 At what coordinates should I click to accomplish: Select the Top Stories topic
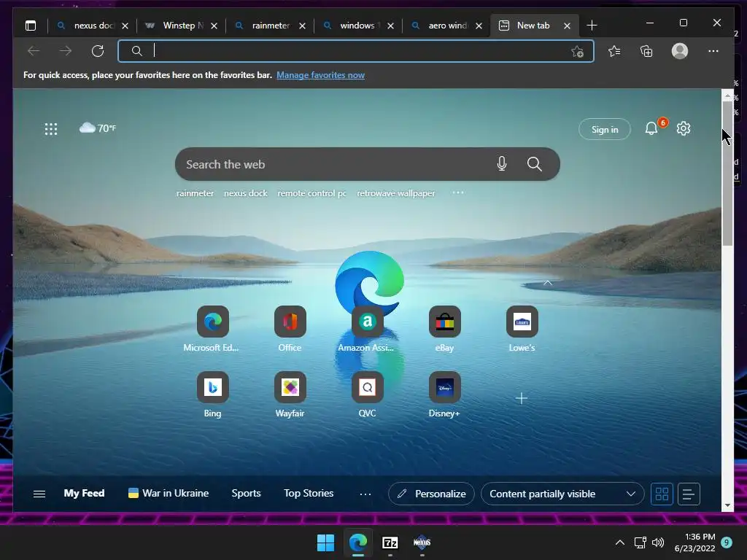[309, 494]
